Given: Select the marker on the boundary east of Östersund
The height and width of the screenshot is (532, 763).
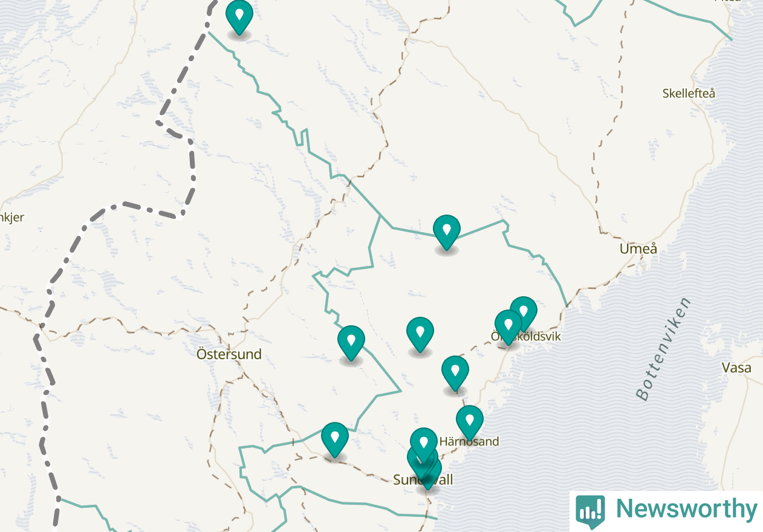Looking at the screenshot, I should click(351, 343).
